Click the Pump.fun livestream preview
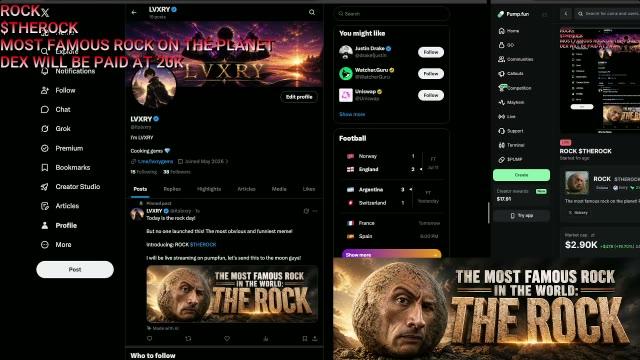640x360 pixels. [x=600, y=80]
